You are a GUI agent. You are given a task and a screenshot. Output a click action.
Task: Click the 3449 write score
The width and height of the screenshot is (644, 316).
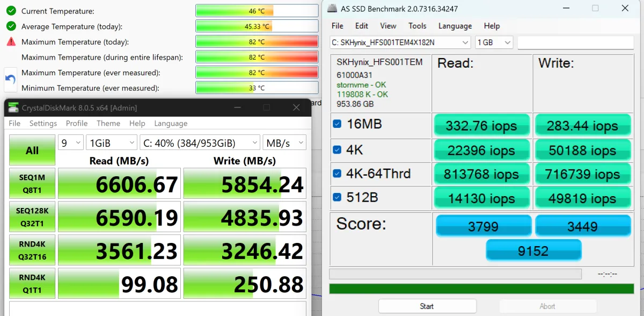coord(583,226)
